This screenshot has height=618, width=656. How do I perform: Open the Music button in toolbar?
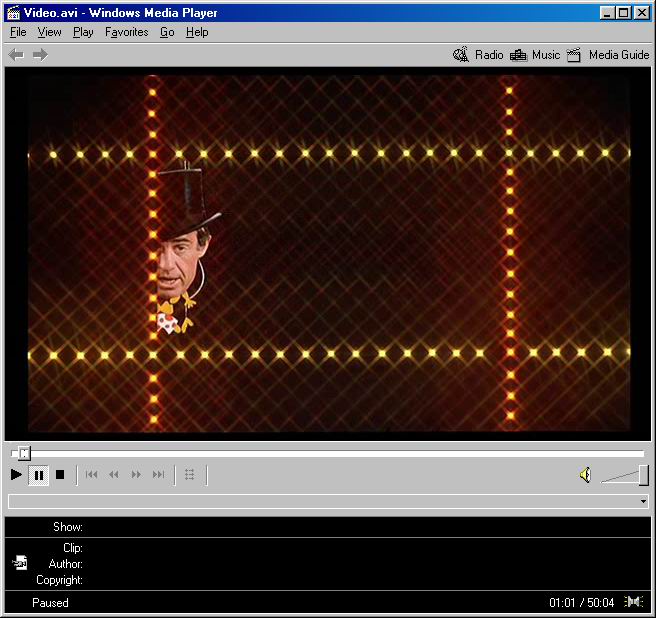point(535,55)
